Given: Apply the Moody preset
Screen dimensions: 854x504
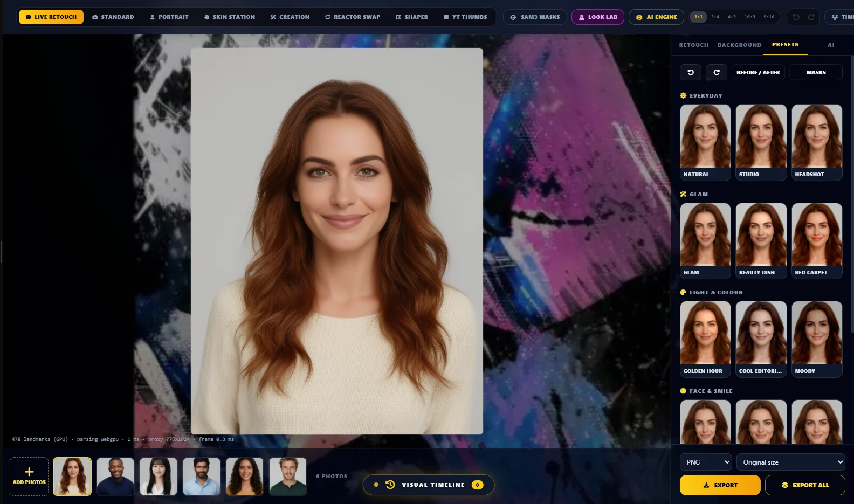Looking at the screenshot, I should [817, 339].
